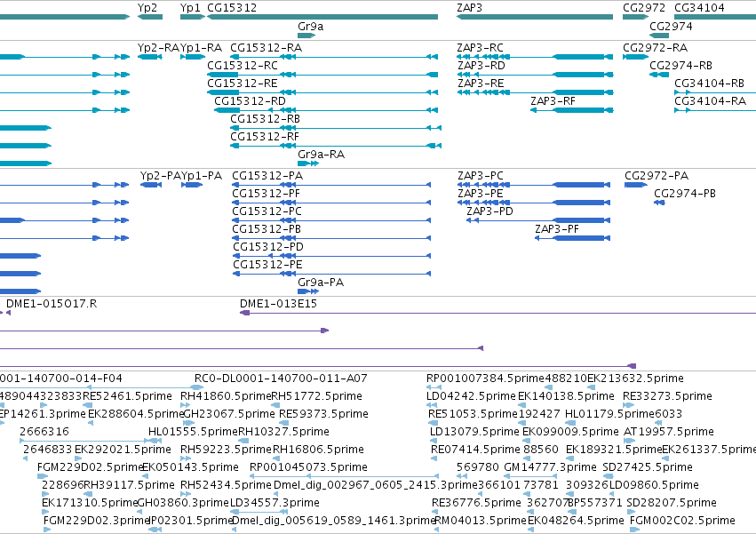Select the Yp1-PA protein label
This screenshot has height=534, width=756.
(x=202, y=176)
